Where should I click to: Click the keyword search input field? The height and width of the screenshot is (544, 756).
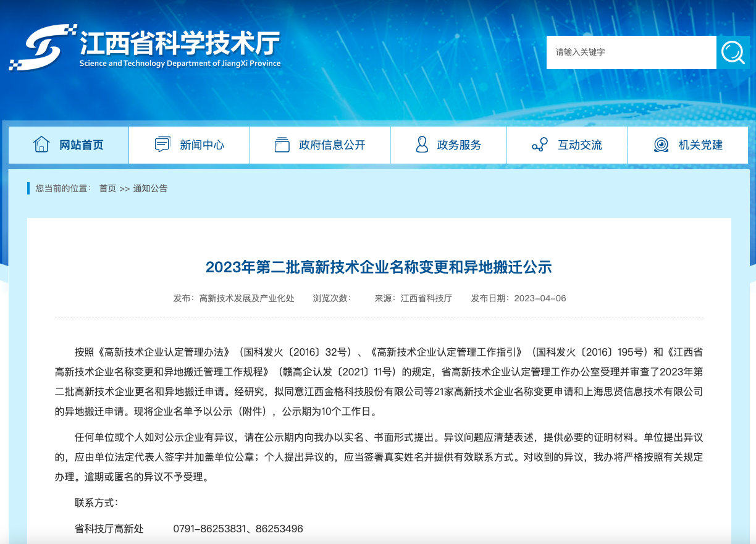tap(631, 52)
